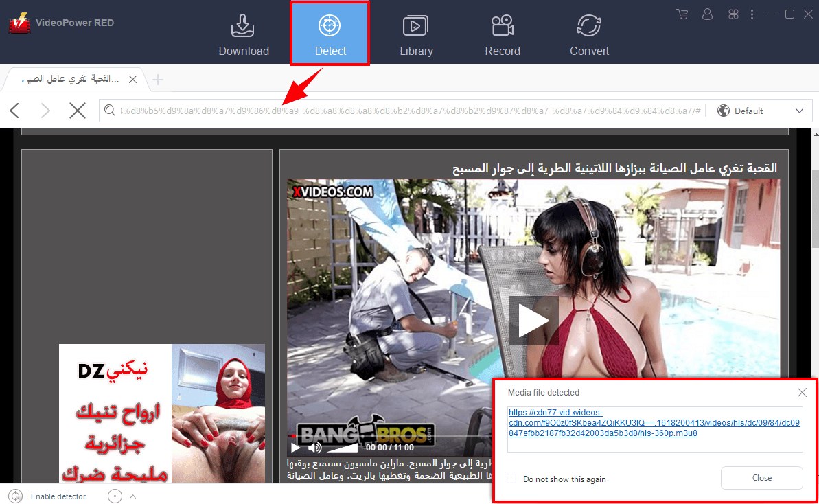Go back to the previous page
The image size is (819, 504).
[x=14, y=111]
